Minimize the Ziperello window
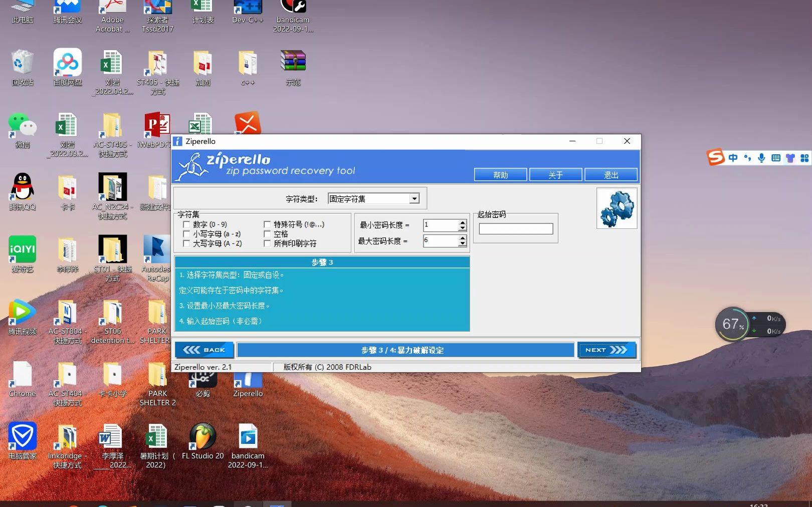The width and height of the screenshot is (812, 507). tap(572, 141)
